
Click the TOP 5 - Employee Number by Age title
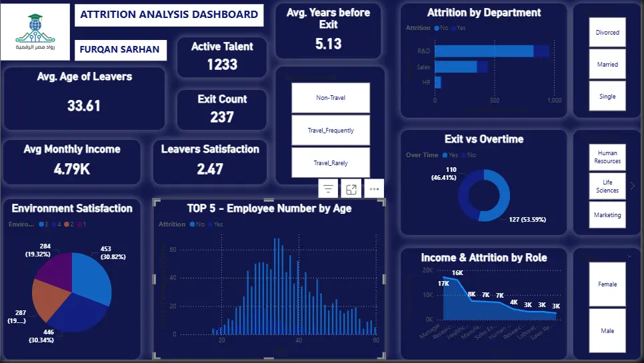tap(269, 208)
